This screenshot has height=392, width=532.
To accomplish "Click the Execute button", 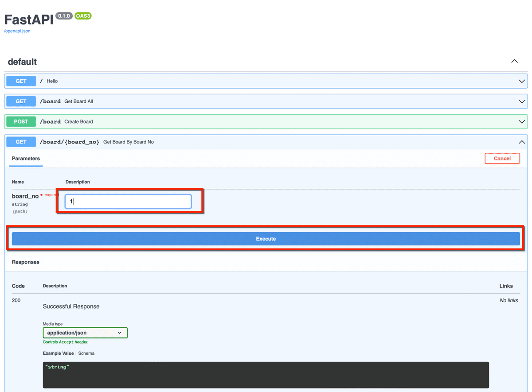I will click(266, 239).
